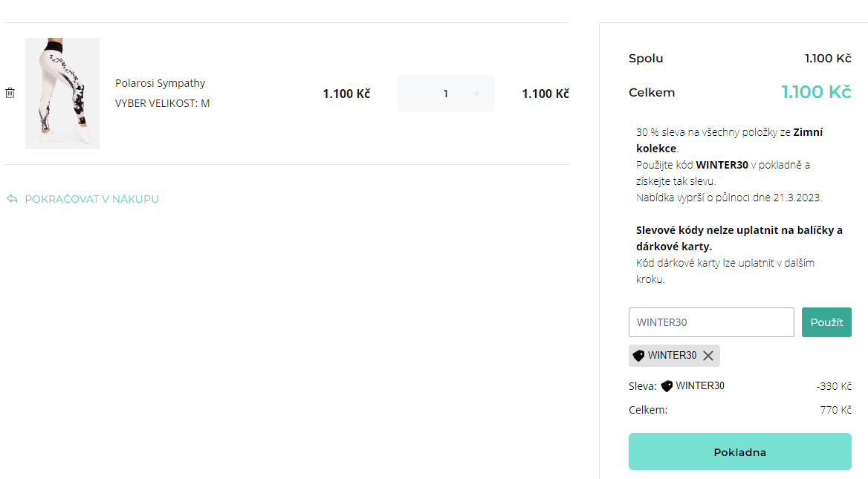Increase quantity with the plus icon
The width and height of the screenshot is (868, 479).
pos(476,94)
